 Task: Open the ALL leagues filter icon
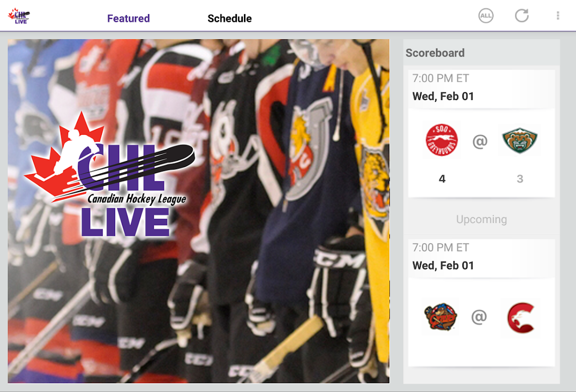pyautogui.click(x=486, y=16)
